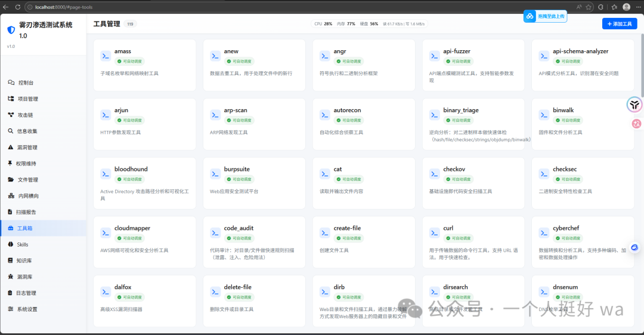This screenshot has width=644, height=335.
Task: Click the checkov terminal icon
Action: pos(435,174)
